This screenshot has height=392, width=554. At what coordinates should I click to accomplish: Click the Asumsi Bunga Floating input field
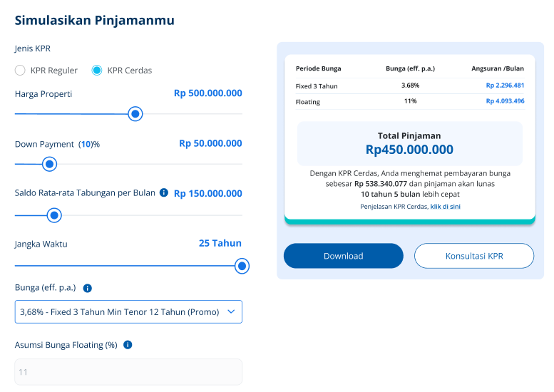(x=128, y=372)
